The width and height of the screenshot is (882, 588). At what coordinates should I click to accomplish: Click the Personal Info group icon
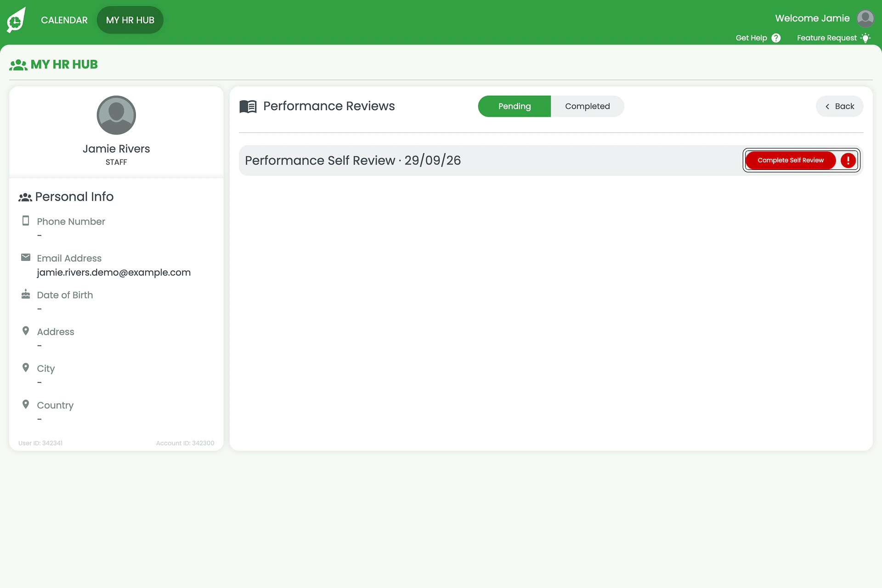click(x=25, y=198)
